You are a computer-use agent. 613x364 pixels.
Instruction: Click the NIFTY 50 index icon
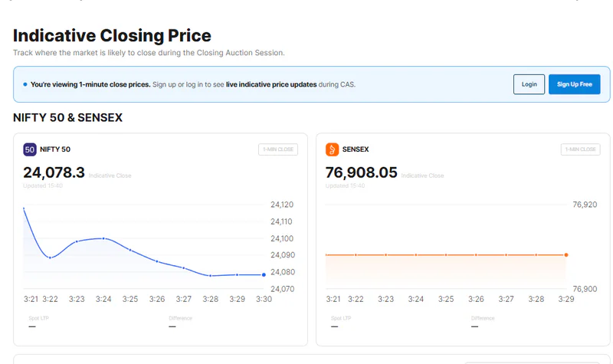pos(30,149)
